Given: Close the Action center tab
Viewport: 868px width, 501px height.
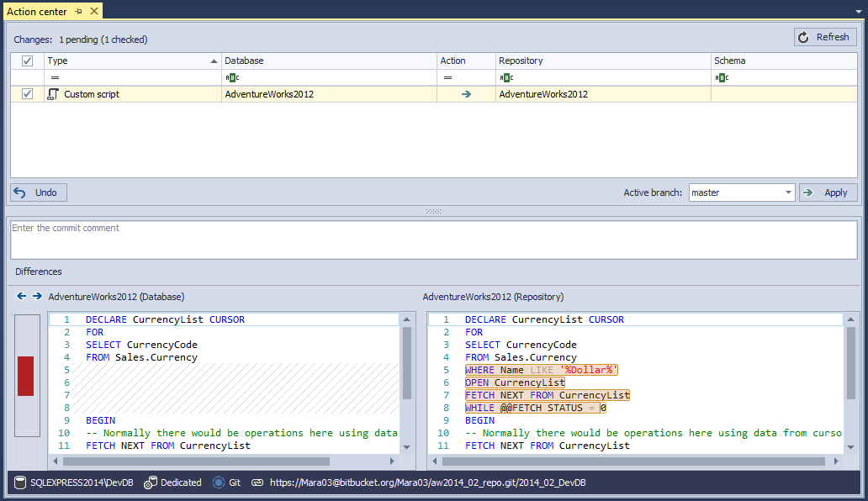Looking at the screenshot, I should click(93, 12).
